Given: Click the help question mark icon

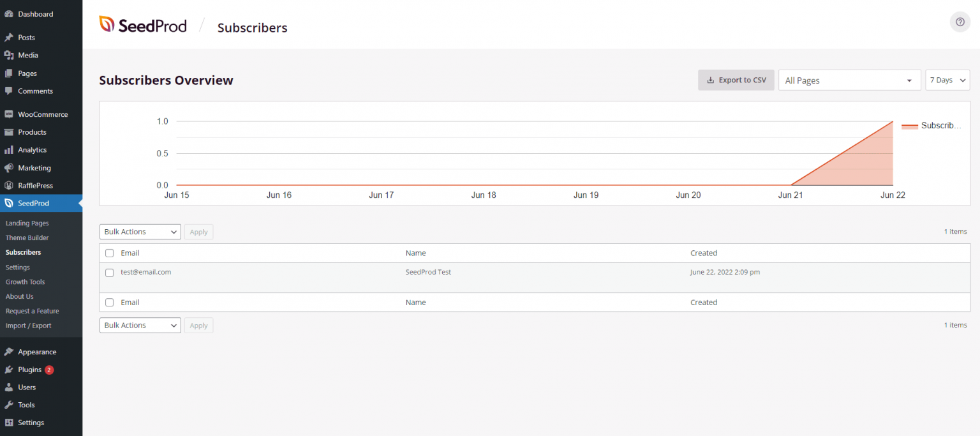Looking at the screenshot, I should [960, 21].
